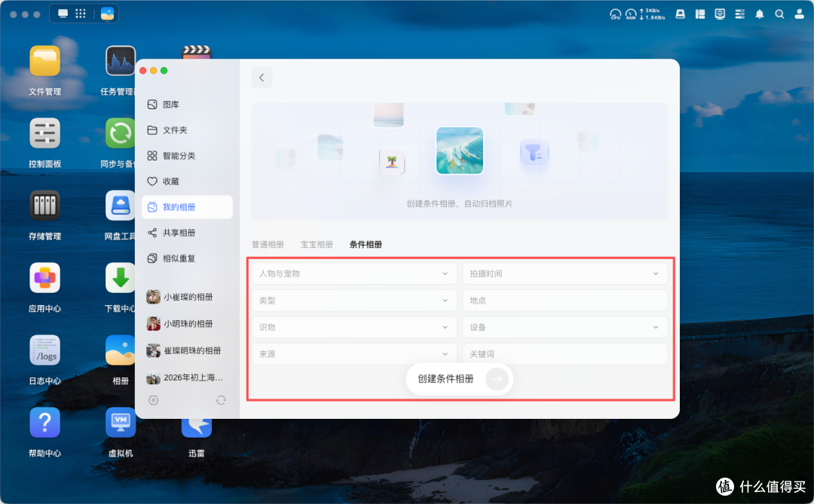Select 图库 in sidebar
Image resolution: width=814 pixels, height=504 pixels.
coord(187,104)
